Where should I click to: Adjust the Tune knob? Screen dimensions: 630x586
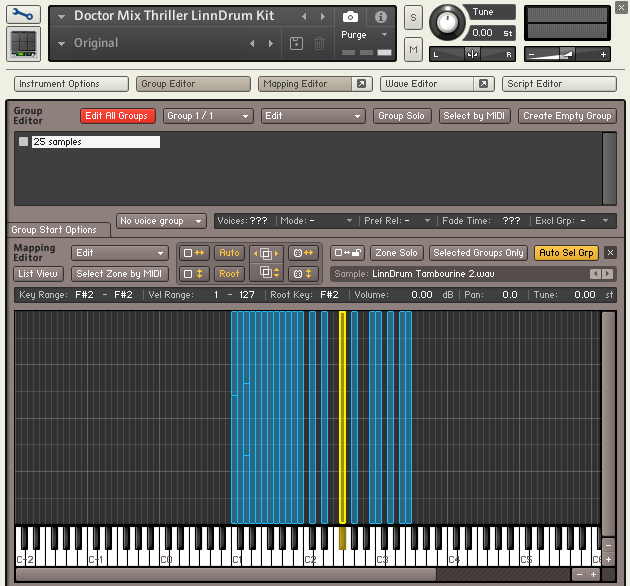448,21
